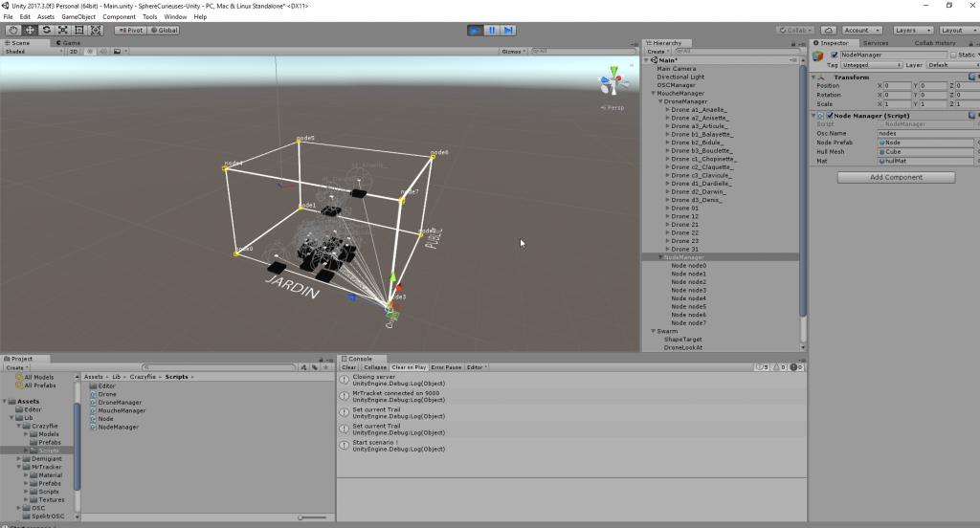Open Project Create button

click(16, 367)
